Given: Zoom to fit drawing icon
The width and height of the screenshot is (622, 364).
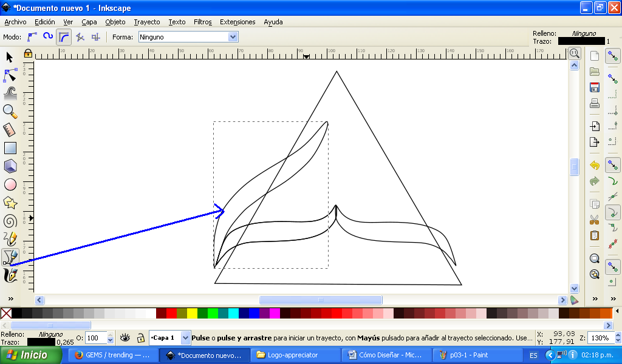Looking at the screenshot, I should pos(594,274).
